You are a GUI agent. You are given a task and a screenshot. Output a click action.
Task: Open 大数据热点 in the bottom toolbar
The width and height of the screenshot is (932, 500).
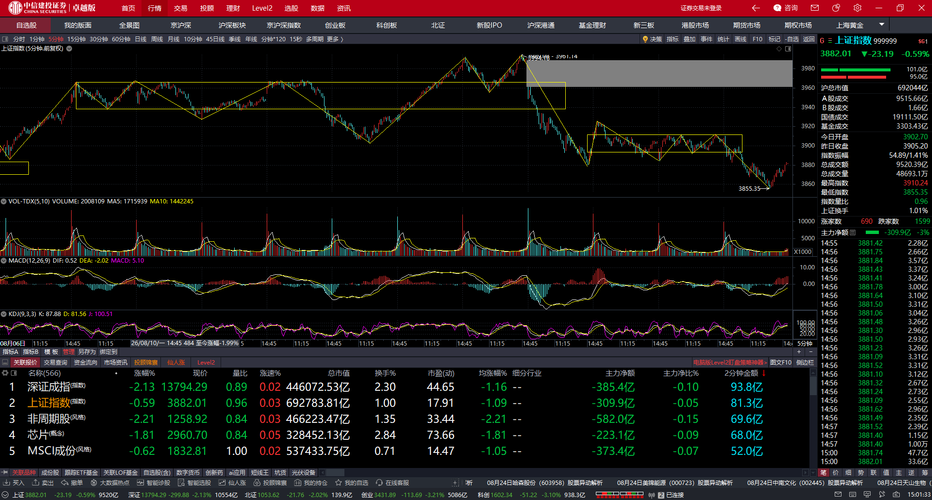tap(109, 483)
